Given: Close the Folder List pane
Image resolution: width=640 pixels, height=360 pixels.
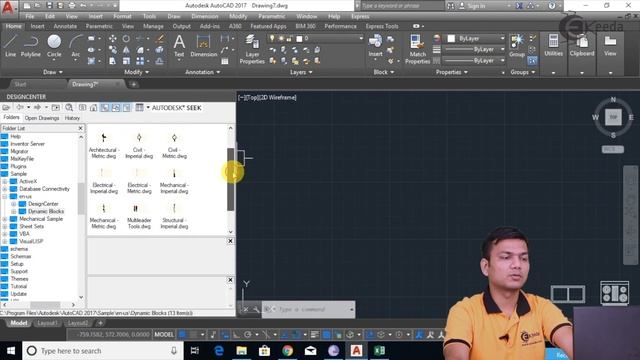Looking at the screenshot, I should tap(80, 128).
